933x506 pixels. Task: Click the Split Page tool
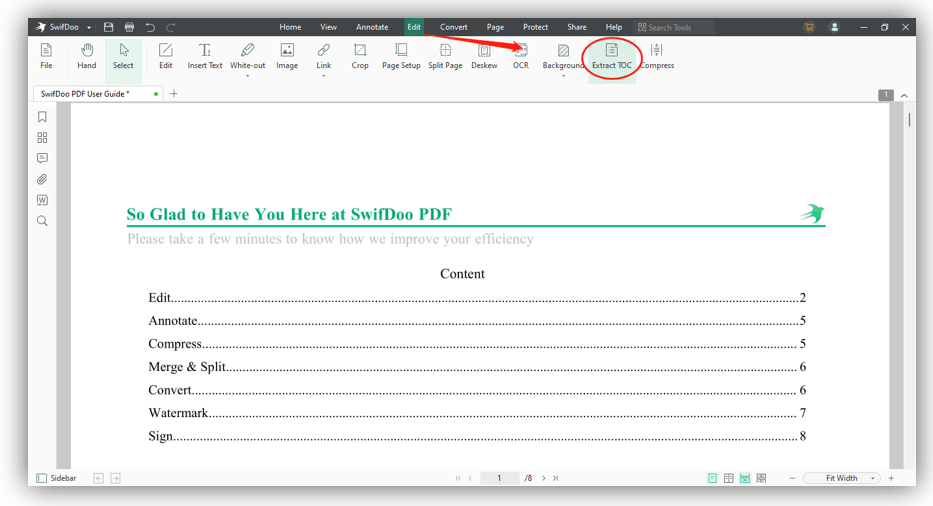click(445, 56)
